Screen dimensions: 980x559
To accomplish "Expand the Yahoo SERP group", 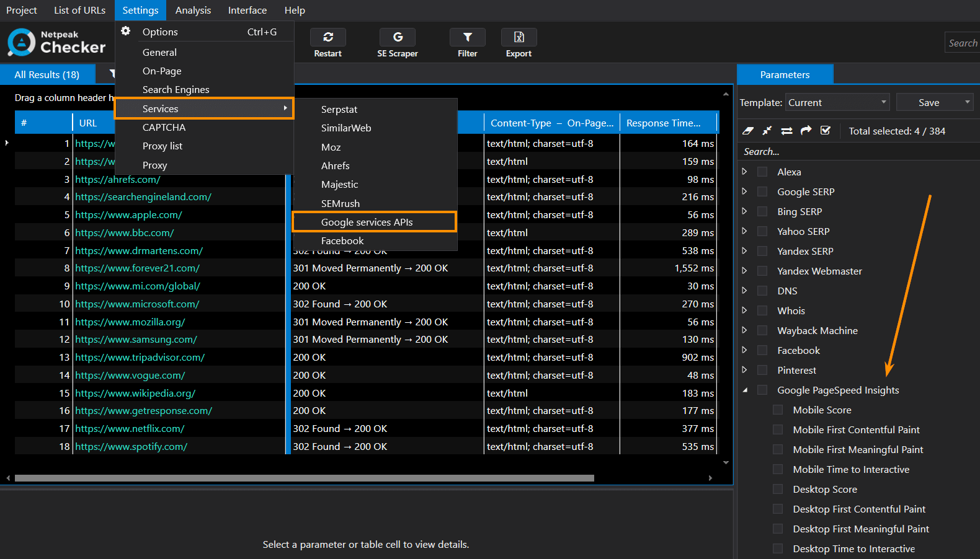I will 745,231.
